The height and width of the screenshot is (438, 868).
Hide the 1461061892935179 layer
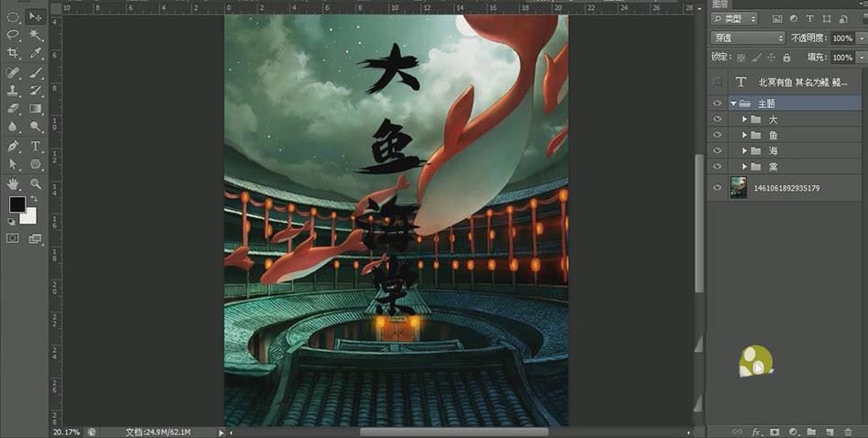click(718, 188)
